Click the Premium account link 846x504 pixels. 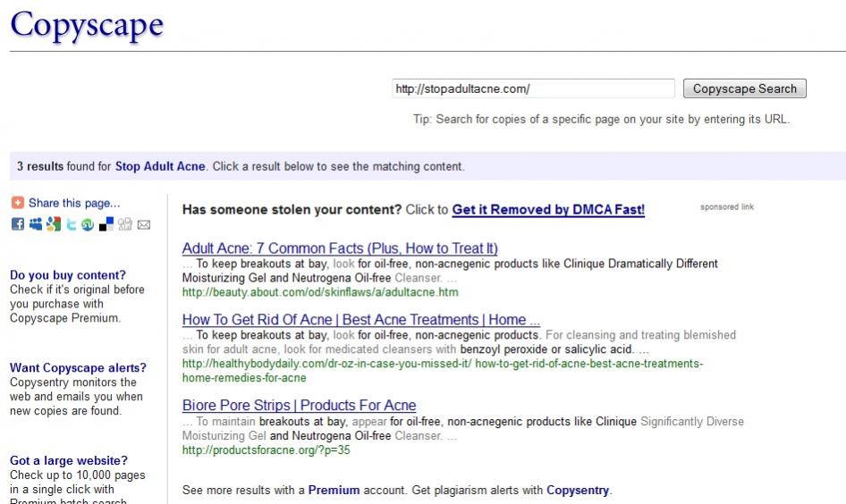click(334, 490)
